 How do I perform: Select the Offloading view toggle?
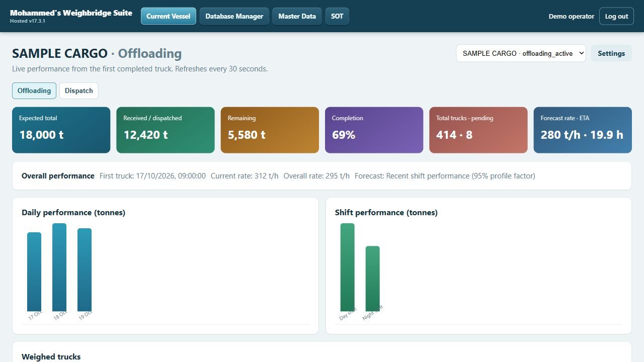coord(34,90)
